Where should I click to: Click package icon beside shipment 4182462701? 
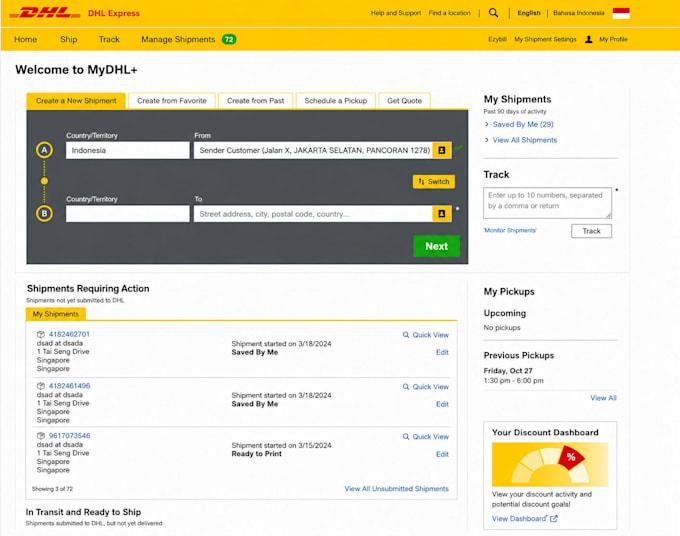tap(41, 334)
